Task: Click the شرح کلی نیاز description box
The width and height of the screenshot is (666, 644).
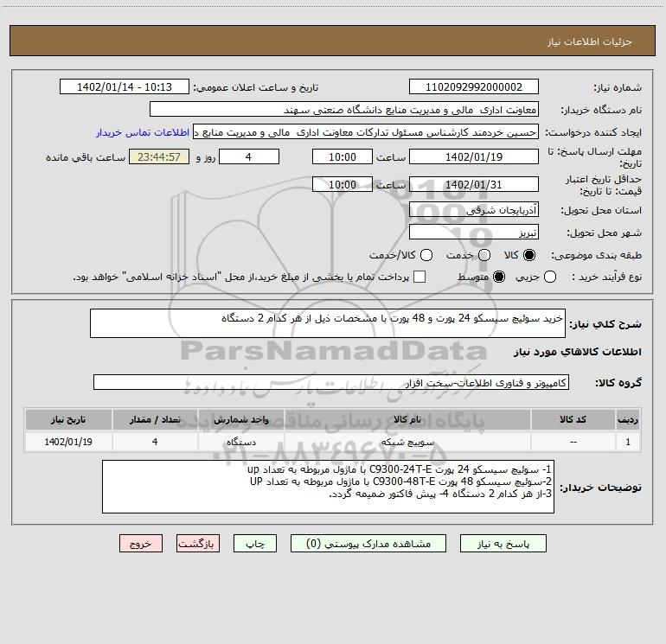Action: [328, 323]
